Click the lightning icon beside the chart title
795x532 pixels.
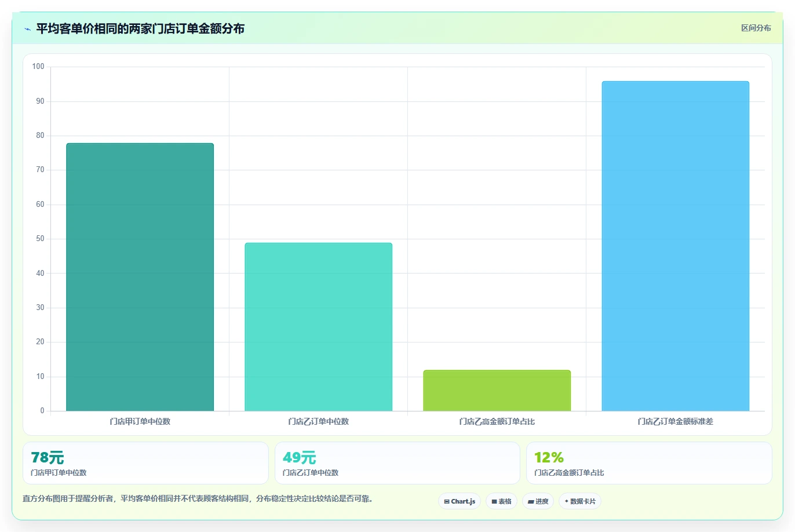(27, 29)
